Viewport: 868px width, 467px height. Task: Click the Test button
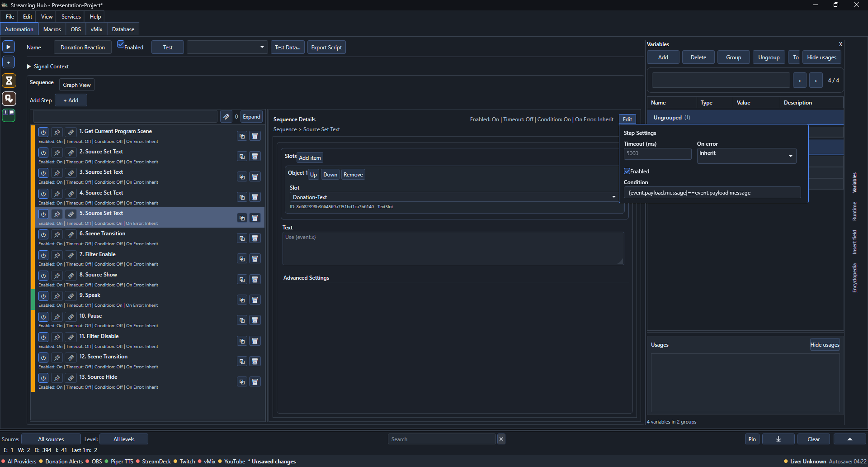pos(168,48)
